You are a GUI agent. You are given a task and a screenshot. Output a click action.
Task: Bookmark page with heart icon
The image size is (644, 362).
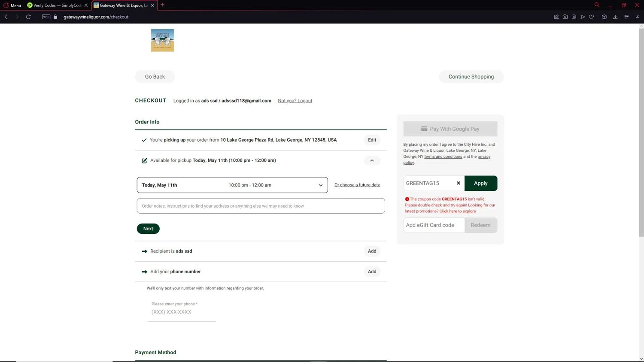[x=591, y=17]
